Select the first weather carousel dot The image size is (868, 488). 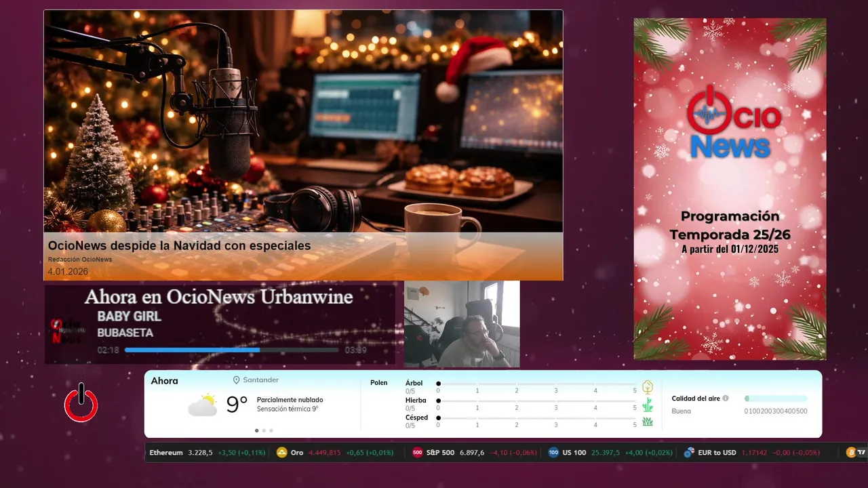[x=256, y=430]
